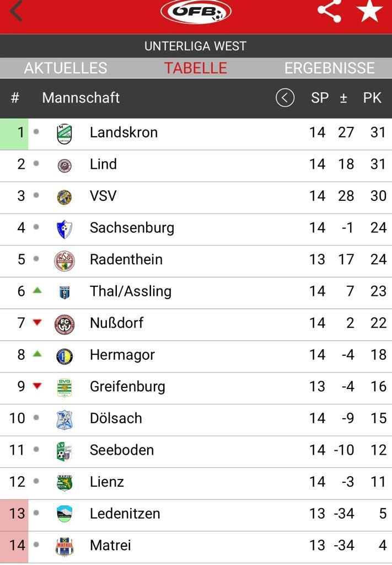Select the TABELLE tab

coord(196,68)
